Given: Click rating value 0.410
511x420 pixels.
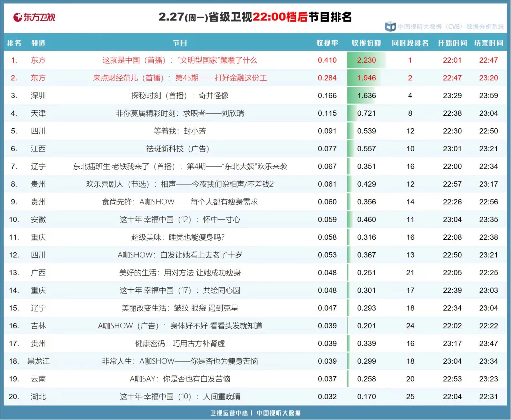Looking at the screenshot, I should (x=327, y=60).
